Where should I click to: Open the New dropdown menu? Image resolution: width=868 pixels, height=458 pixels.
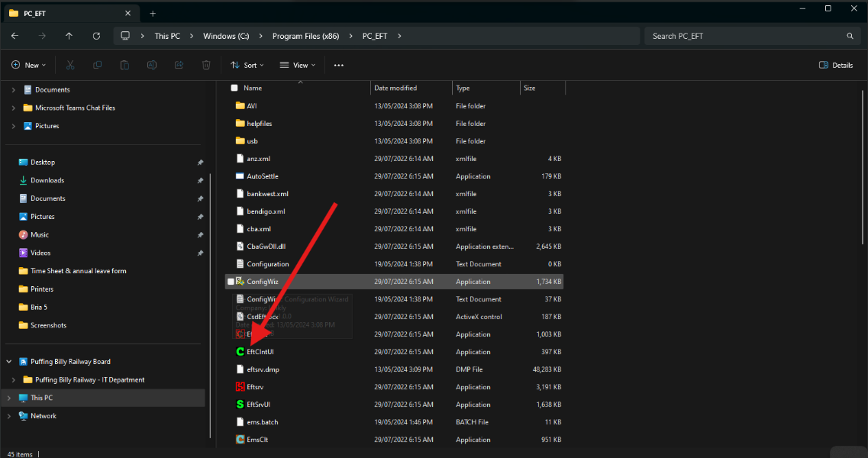pyautogui.click(x=29, y=66)
